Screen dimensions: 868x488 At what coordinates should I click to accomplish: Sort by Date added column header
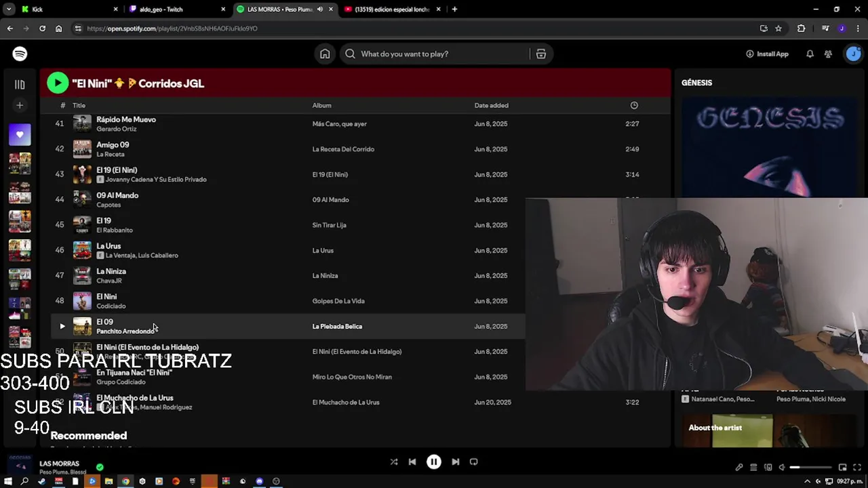click(x=491, y=105)
